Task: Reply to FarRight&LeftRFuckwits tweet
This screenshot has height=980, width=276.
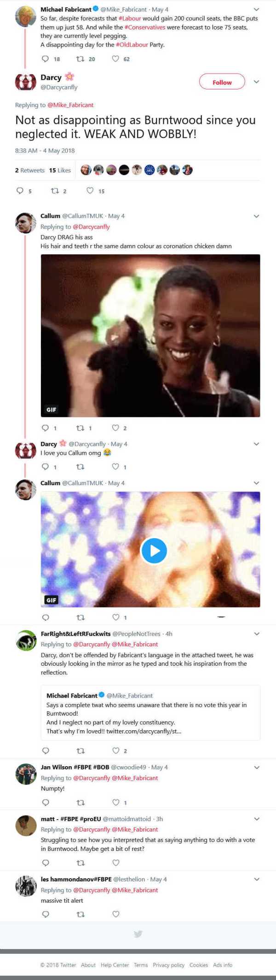Action: click(46, 751)
